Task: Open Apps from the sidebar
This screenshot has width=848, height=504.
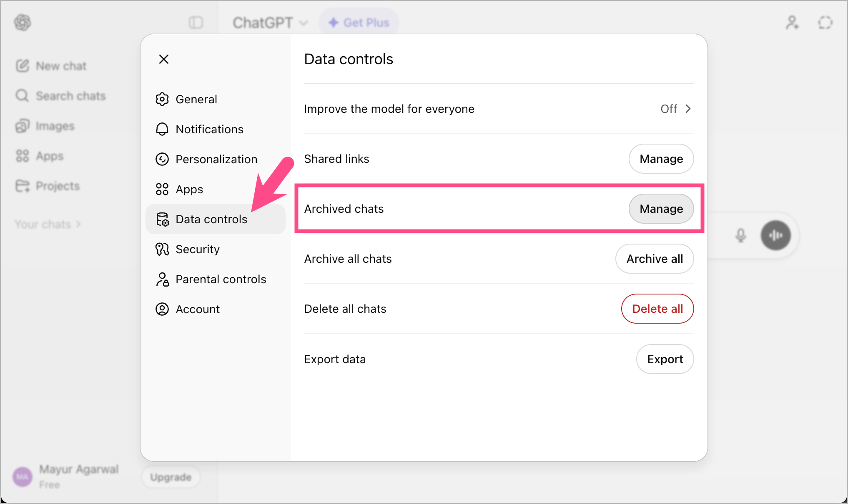Action: pyautogui.click(x=49, y=156)
